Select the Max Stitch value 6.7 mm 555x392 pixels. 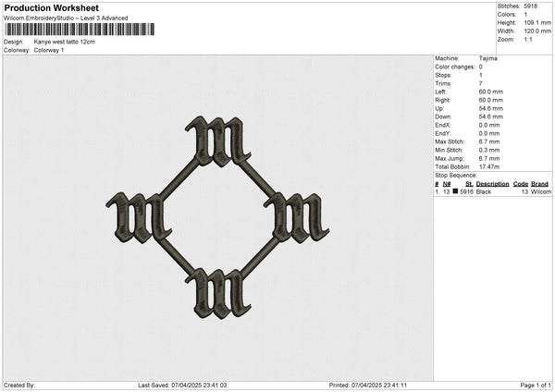pyautogui.click(x=489, y=141)
